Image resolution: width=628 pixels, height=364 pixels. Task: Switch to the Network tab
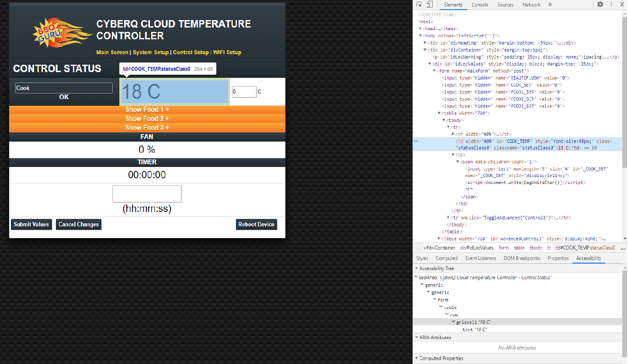[x=531, y=5]
